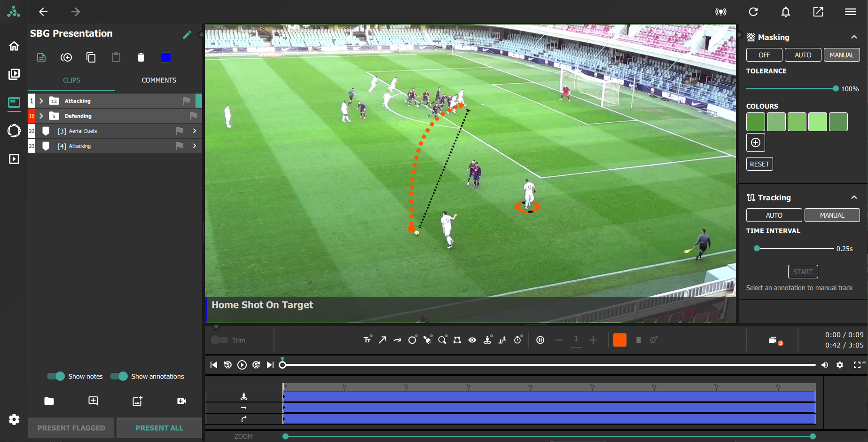The image size is (868, 442).
Task: Click the live broadcast icon in top bar
Action: [x=720, y=12]
